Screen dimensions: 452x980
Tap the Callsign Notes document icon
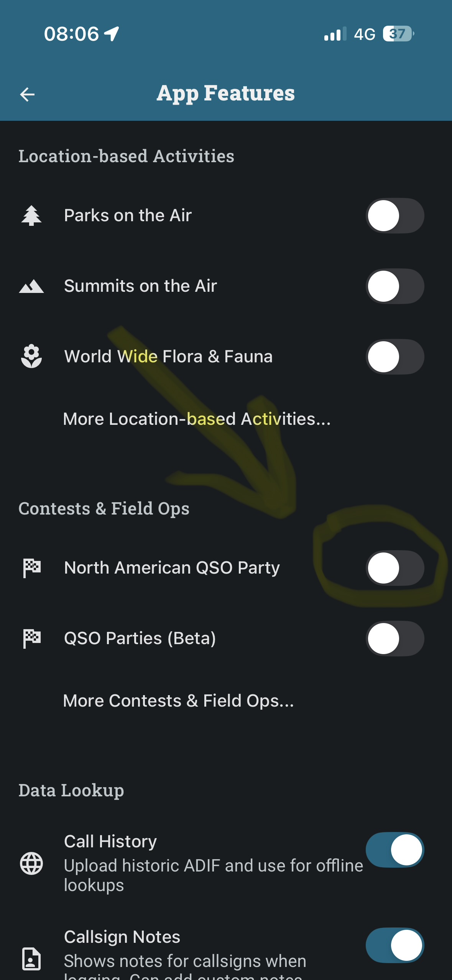(x=31, y=959)
